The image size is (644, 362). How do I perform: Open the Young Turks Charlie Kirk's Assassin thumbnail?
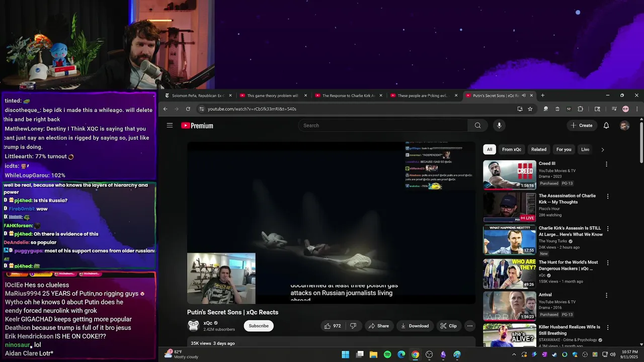click(x=510, y=240)
